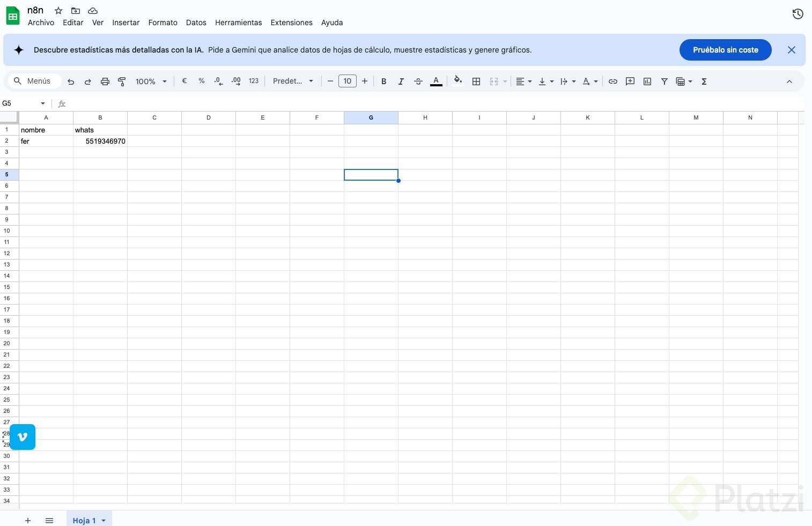Open the version history clock icon
The height and width of the screenshot is (526, 812).
click(798, 14)
